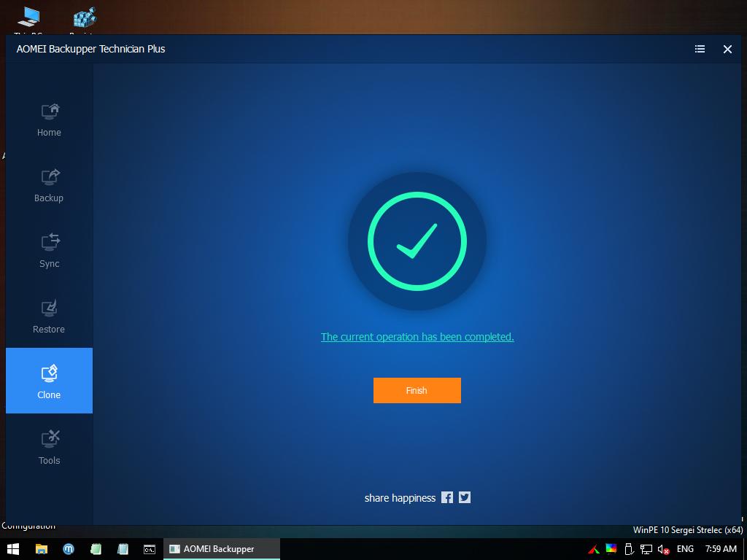This screenshot has height=560, width=747.
Task: Click the 7:59 AM clock
Action: click(x=721, y=549)
